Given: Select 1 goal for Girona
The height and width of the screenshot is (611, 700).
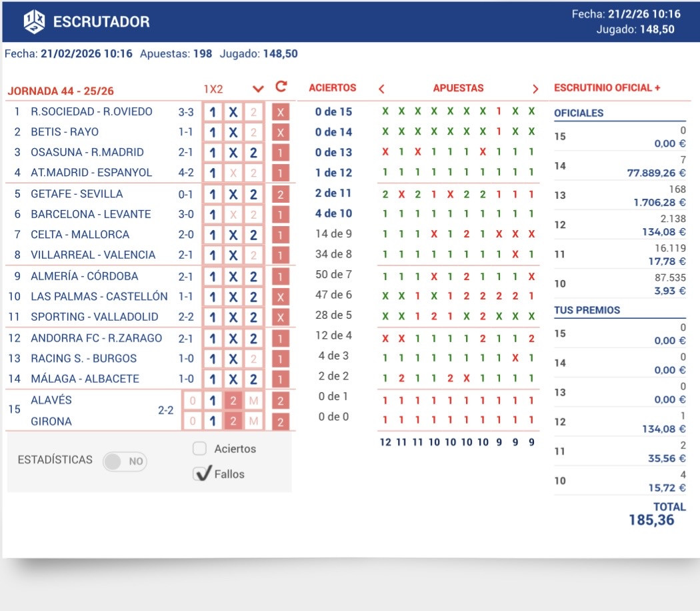Looking at the screenshot, I should [213, 421].
